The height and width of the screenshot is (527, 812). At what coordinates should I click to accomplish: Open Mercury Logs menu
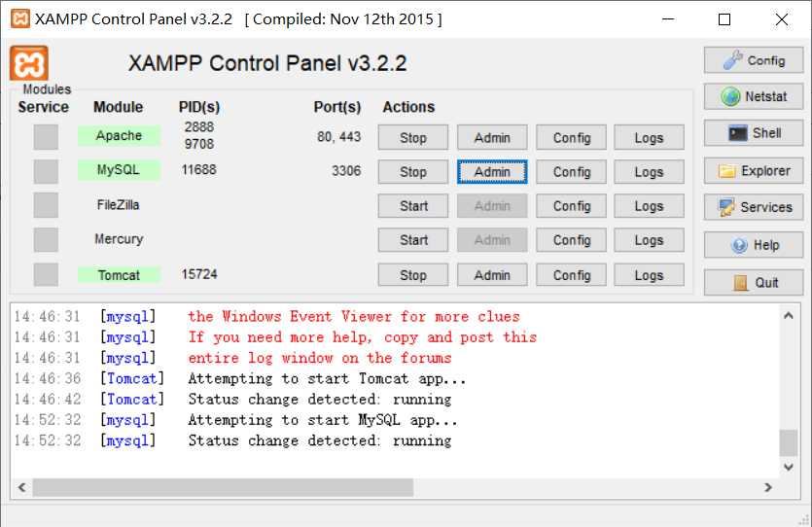click(649, 240)
